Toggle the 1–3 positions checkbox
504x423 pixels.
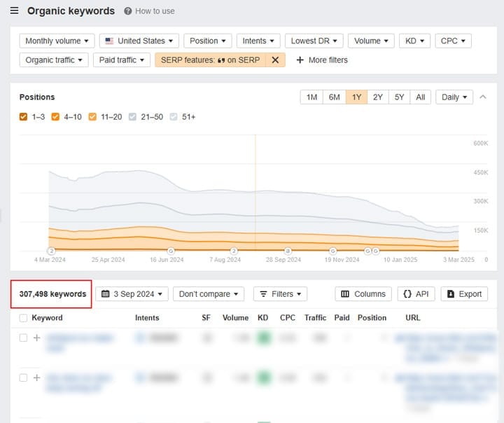[x=23, y=117]
